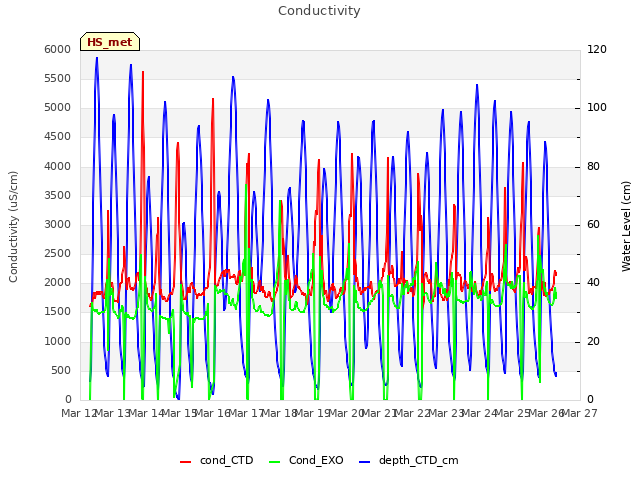Click the 5000 left-axis tick label
This screenshot has width=640, height=480.
coord(58,108)
